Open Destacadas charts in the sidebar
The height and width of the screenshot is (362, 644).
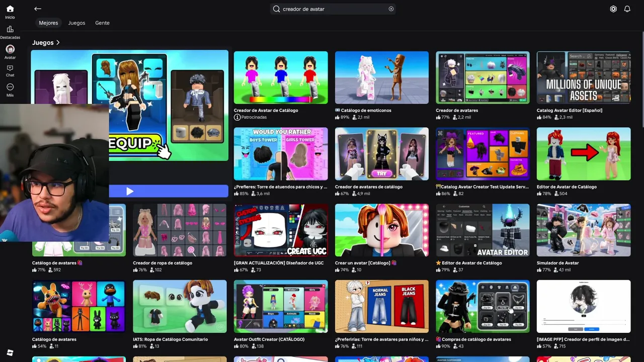pyautogui.click(x=10, y=33)
